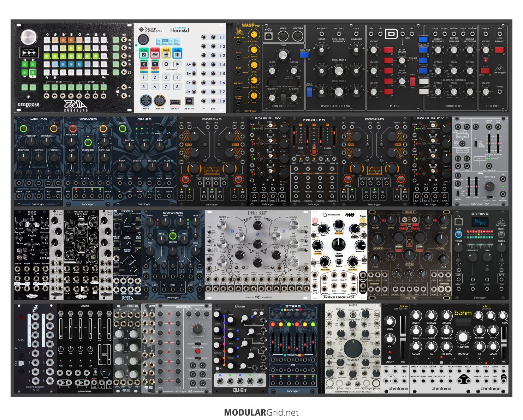Viewport: 523px width, 420px height.
Task: Click the Tune knob on Model D
Action: click(x=283, y=55)
